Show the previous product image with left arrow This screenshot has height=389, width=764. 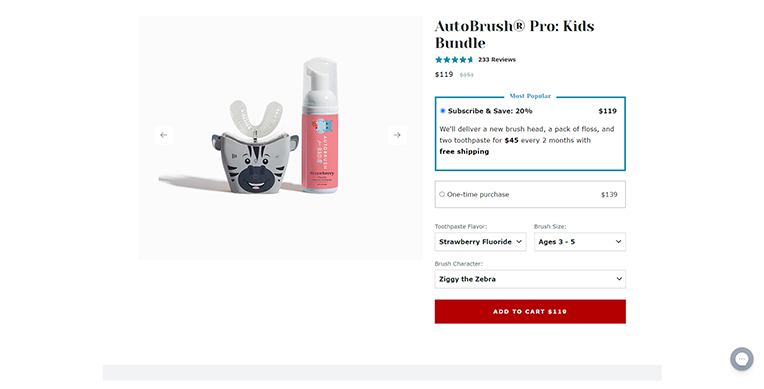pos(164,135)
